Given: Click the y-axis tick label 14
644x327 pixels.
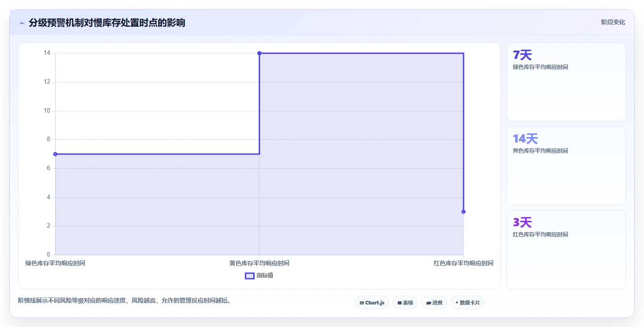Looking at the screenshot, I should tap(47, 53).
